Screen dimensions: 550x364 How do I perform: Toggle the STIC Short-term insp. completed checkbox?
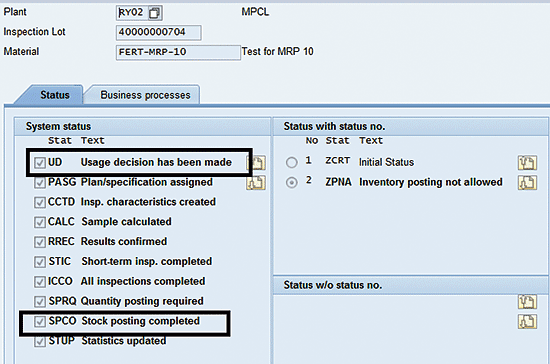point(40,262)
